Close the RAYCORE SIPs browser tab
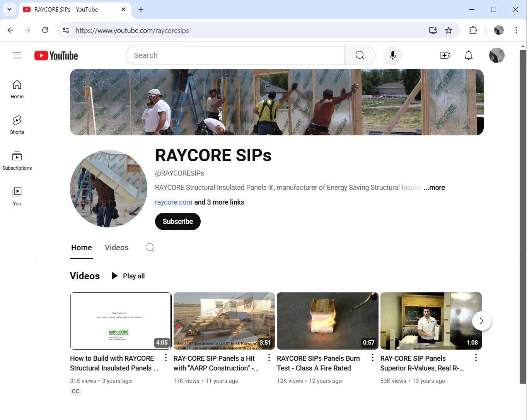527x420 pixels. click(123, 9)
